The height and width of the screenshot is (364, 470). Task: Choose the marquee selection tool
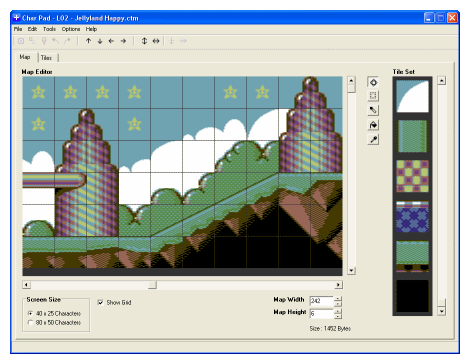click(373, 96)
